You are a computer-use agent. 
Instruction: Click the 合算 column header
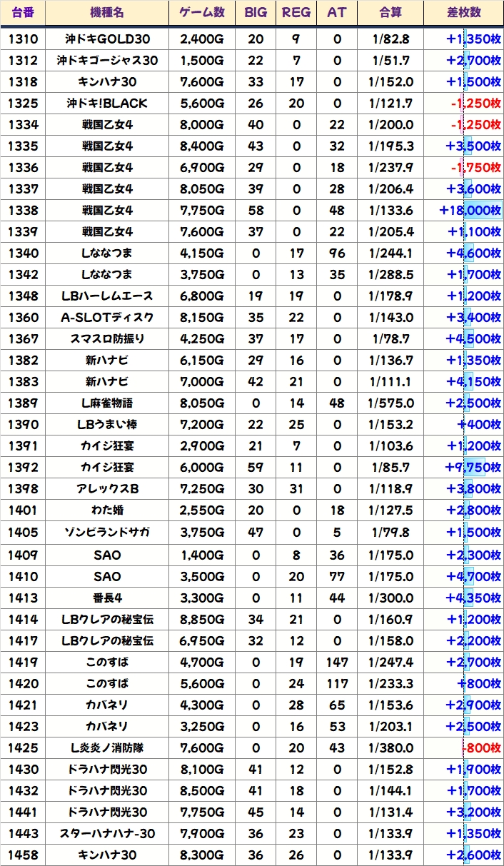[390, 13]
